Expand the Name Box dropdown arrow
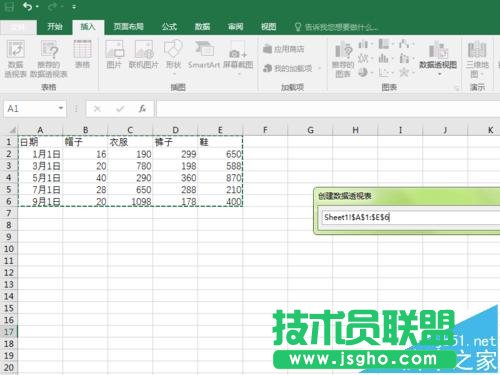This screenshot has height=375, width=500. (61, 108)
